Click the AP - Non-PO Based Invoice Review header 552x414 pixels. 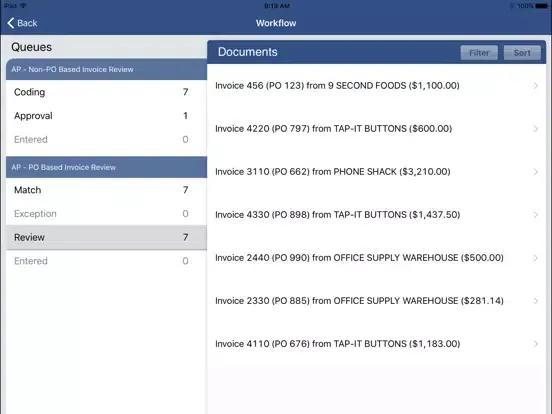(106, 69)
